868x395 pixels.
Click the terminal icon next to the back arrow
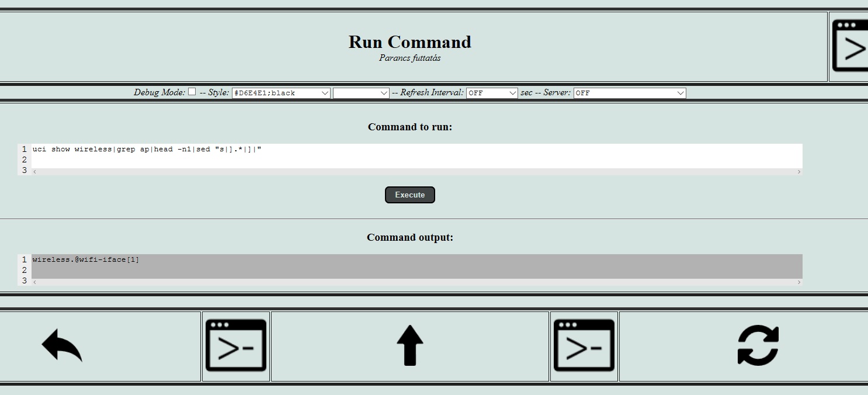(x=236, y=345)
